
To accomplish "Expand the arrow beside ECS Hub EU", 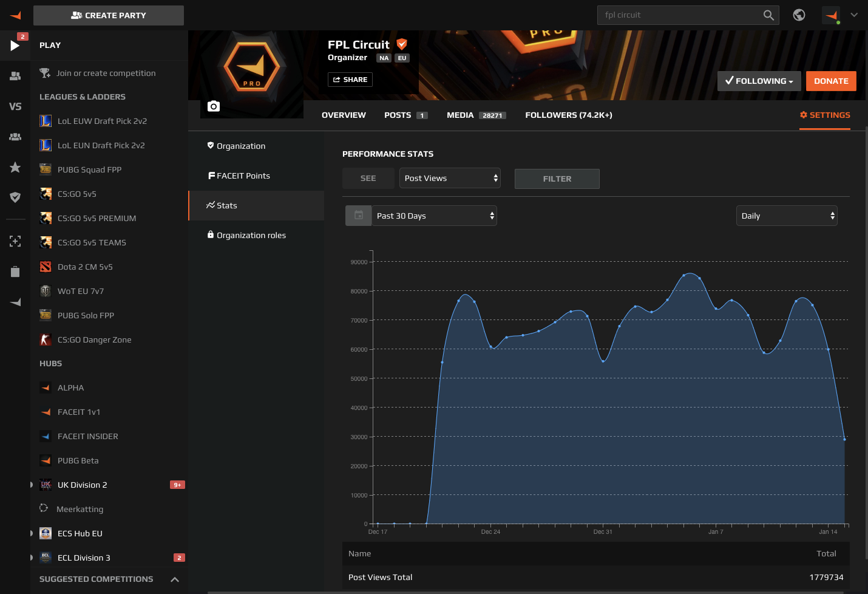I will click(32, 533).
